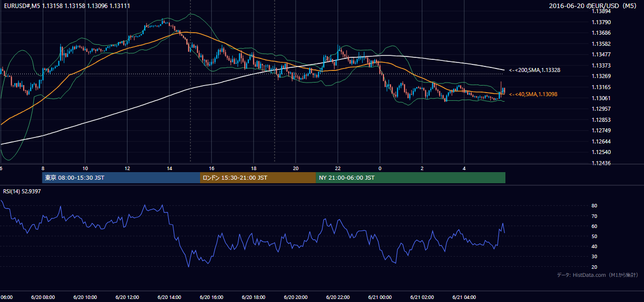
Task: Click hour tick 14 on price chart axis
Action: 169,168
